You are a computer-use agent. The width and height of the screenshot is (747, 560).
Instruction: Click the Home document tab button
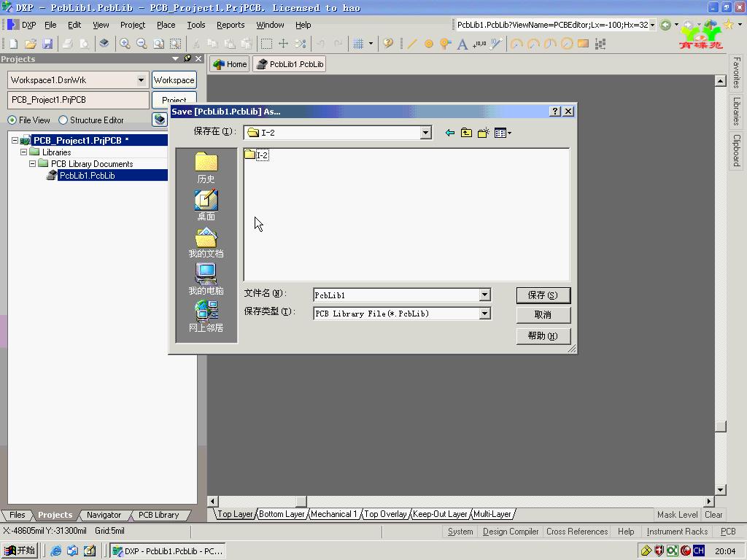point(230,64)
